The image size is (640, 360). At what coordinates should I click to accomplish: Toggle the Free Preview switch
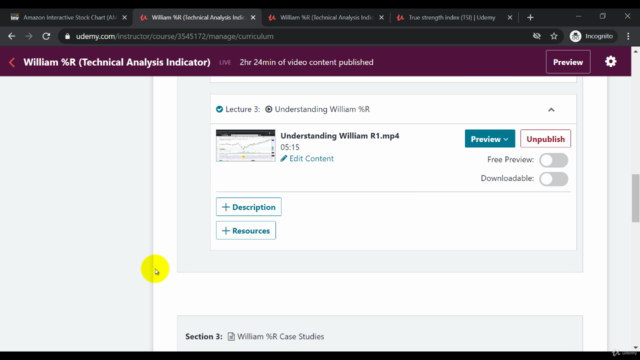click(553, 160)
